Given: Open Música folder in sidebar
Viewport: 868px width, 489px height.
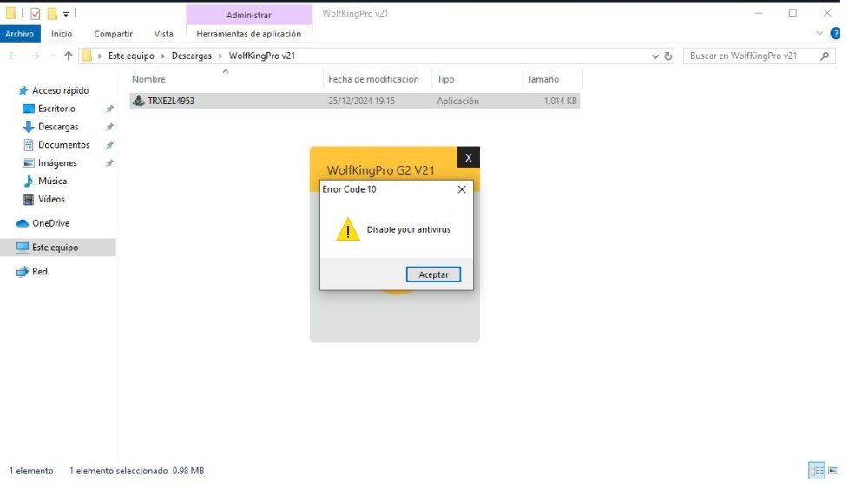Looking at the screenshot, I should [52, 181].
